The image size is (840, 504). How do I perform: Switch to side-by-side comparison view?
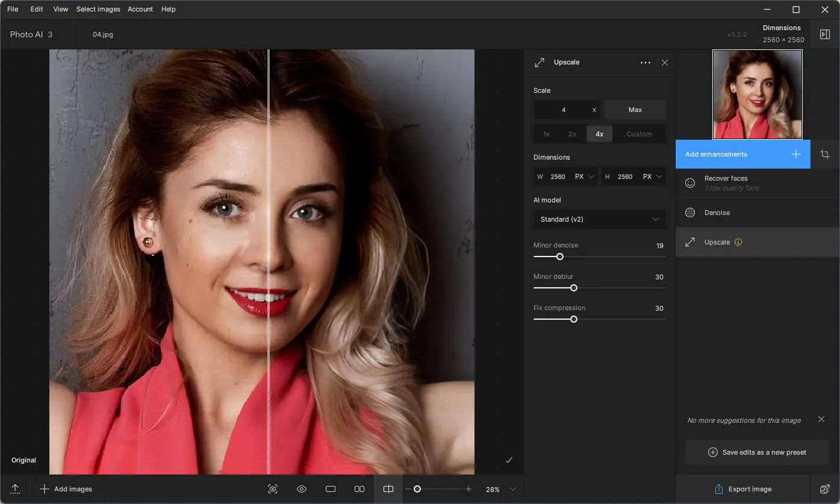(359, 489)
